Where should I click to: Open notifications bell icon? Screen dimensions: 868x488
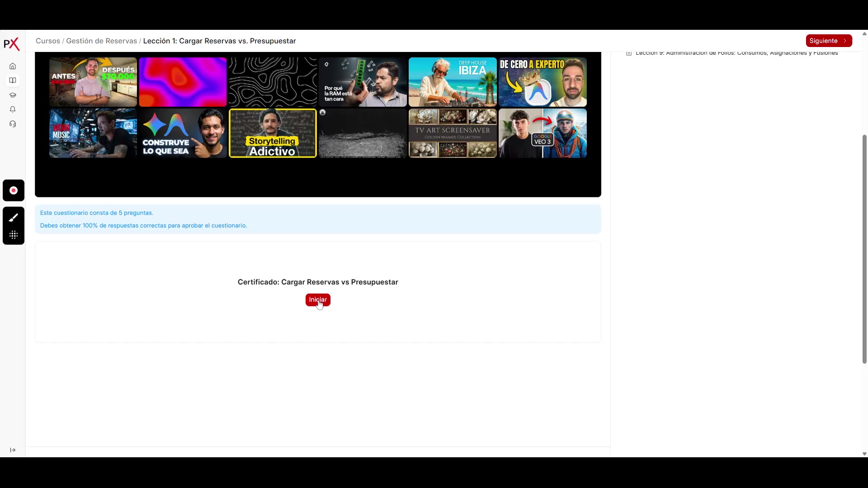click(x=13, y=110)
